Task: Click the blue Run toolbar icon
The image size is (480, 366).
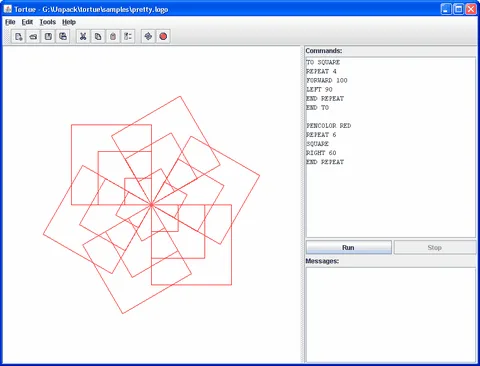Action: 148,36
